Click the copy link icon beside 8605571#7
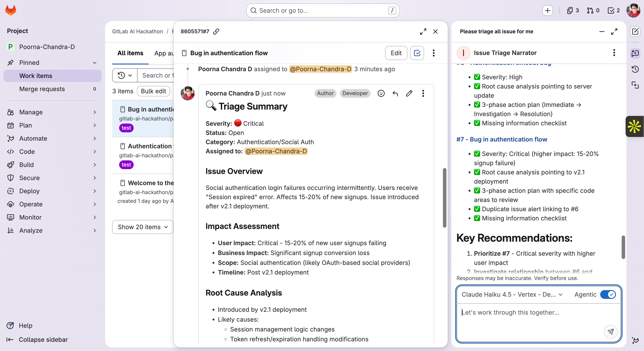The image size is (644, 351). pyautogui.click(x=216, y=32)
